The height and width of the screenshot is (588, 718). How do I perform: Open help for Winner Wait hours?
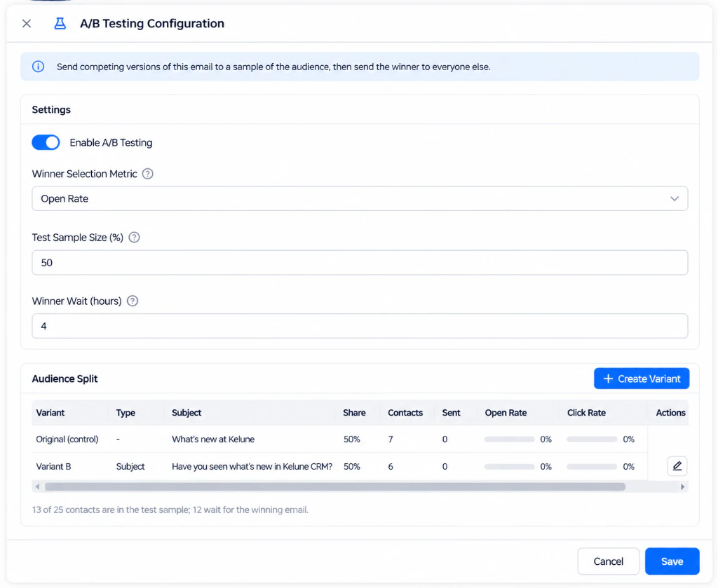133,301
